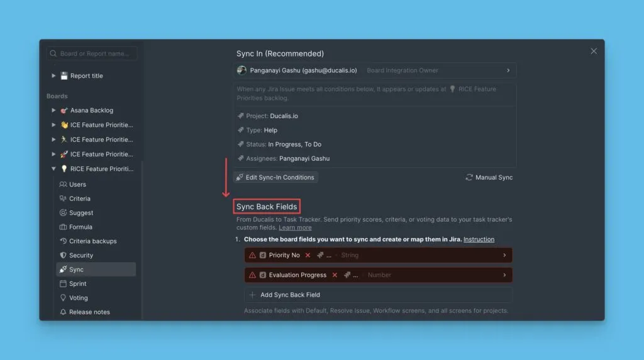Screen dimensions: 644x360
Task: Open the Instruction link
Action: tap(479, 239)
